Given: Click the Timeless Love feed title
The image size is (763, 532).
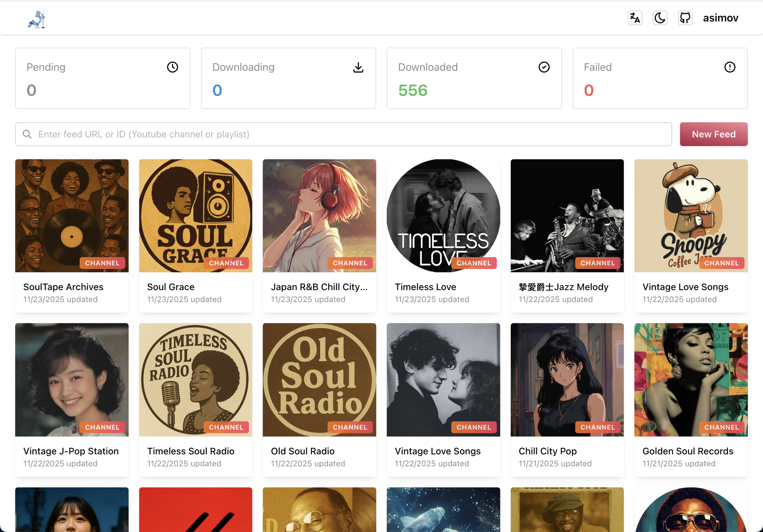Looking at the screenshot, I should 425,287.
